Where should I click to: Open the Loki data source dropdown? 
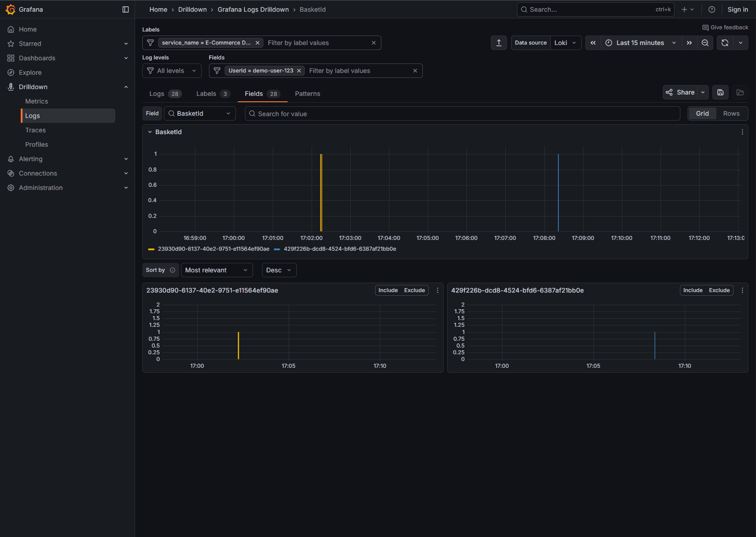[x=566, y=42]
